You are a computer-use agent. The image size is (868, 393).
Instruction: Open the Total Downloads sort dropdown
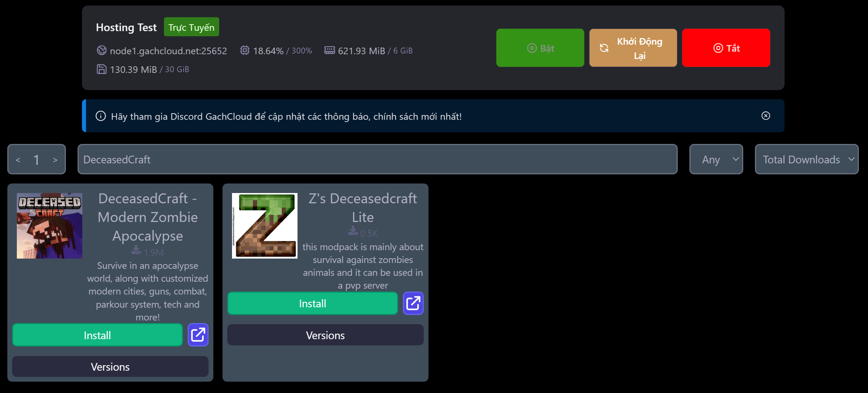tap(807, 159)
